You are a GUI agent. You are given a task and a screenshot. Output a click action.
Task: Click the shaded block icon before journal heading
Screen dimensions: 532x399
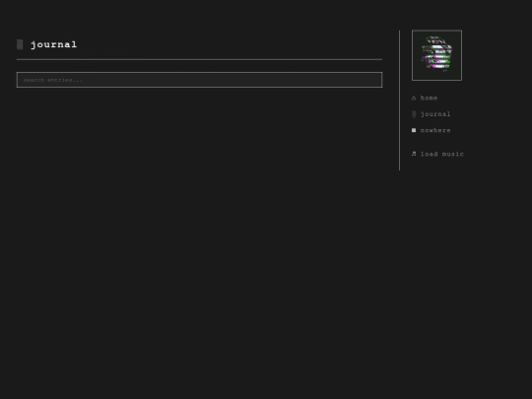[x=20, y=44]
